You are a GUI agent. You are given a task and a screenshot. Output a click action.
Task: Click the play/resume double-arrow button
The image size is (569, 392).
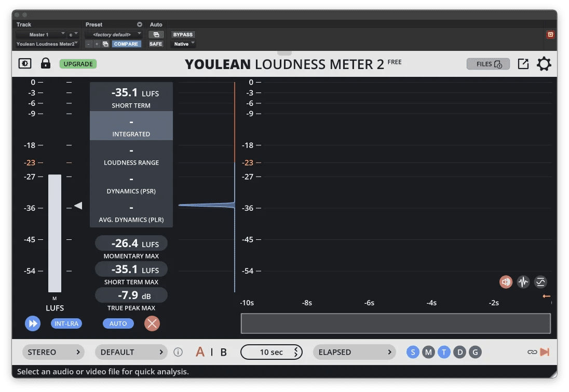33,323
